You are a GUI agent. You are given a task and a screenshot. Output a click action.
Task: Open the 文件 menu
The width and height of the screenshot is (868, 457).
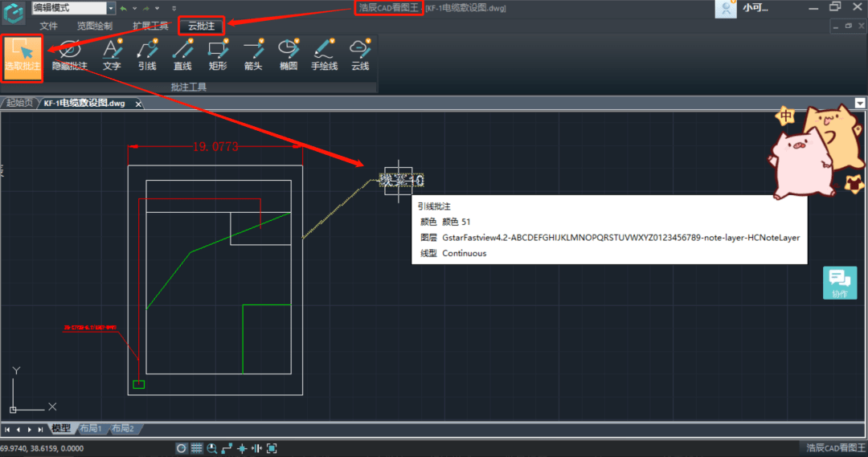pos(48,26)
